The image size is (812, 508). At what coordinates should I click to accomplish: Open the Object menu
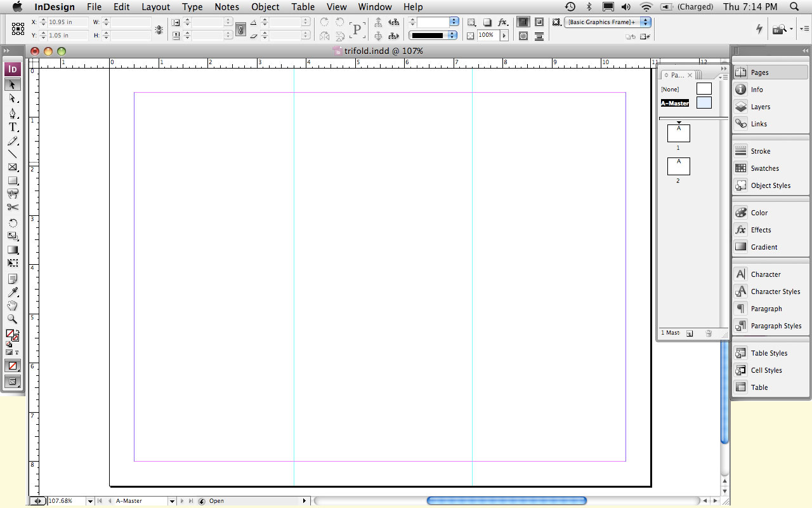265,7
